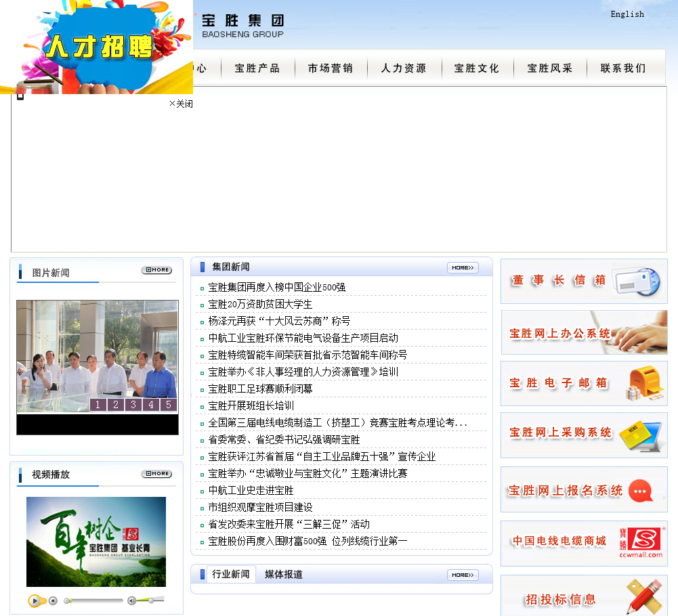The height and width of the screenshot is (616, 678).
Task: Click MORE in the 视频播放 panel
Action: pos(156,474)
